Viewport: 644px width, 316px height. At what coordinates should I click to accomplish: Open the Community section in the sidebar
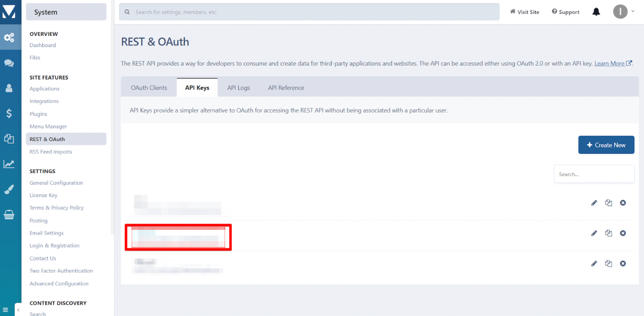click(9, 63)
